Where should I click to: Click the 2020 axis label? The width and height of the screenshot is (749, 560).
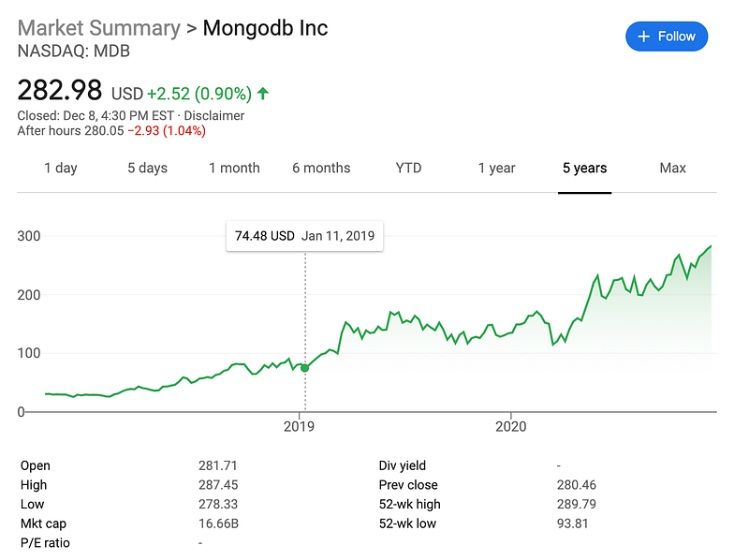[510, 426]
